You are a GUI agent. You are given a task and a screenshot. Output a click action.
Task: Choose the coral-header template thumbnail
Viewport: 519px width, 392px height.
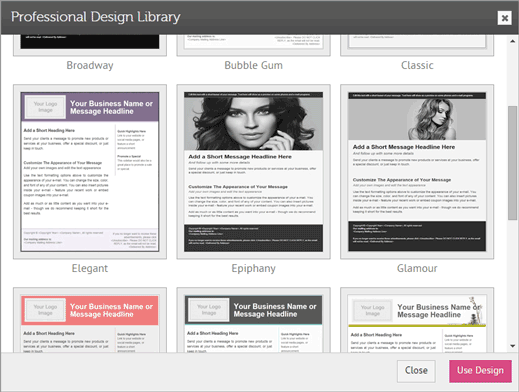(x=90, y=320)
